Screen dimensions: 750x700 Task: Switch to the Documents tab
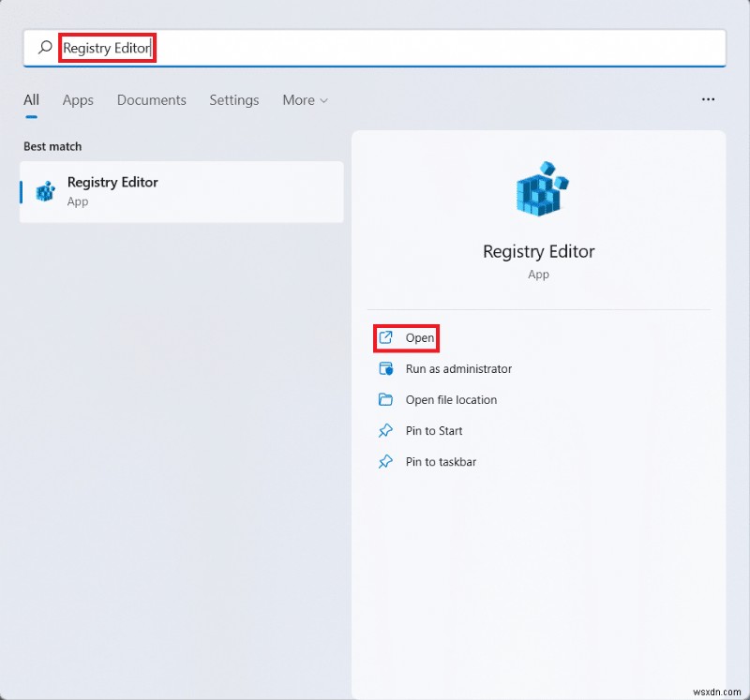click(x=151, y=100)
